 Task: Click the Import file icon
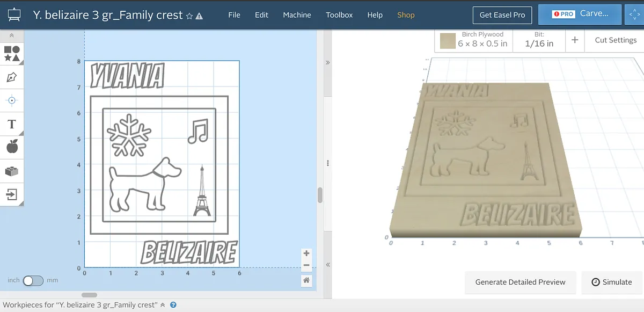[x=12, y=194]
